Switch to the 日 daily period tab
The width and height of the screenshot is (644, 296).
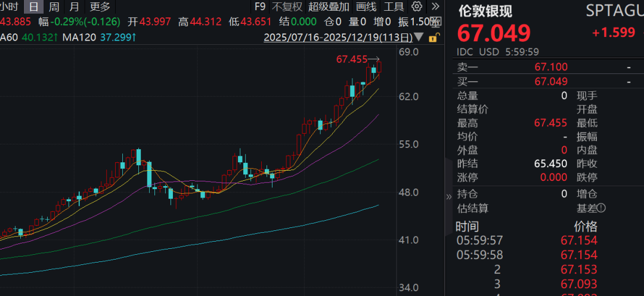[x=34, y=7]
